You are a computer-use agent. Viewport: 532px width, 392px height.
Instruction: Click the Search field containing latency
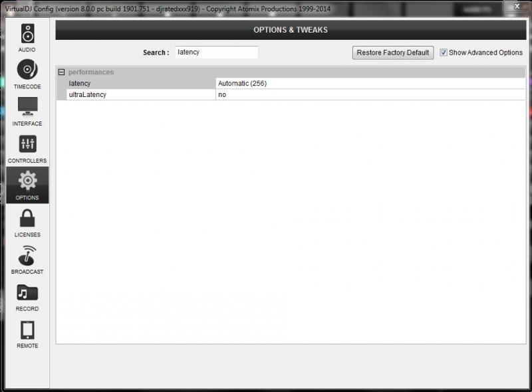coord(217,52)
